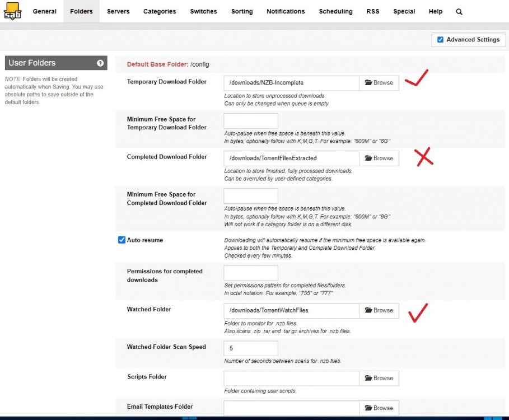Click the User Folders help question icon
The height and width of the screenshot is (420, 509).
pos(100,63)
